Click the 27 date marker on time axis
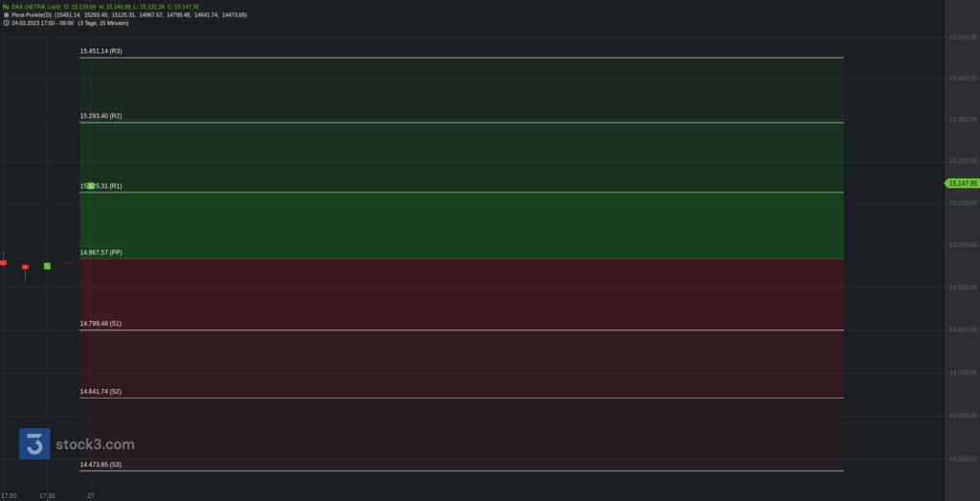The width and height of the screenshot is (980, 501). click(x=91, y=496)
